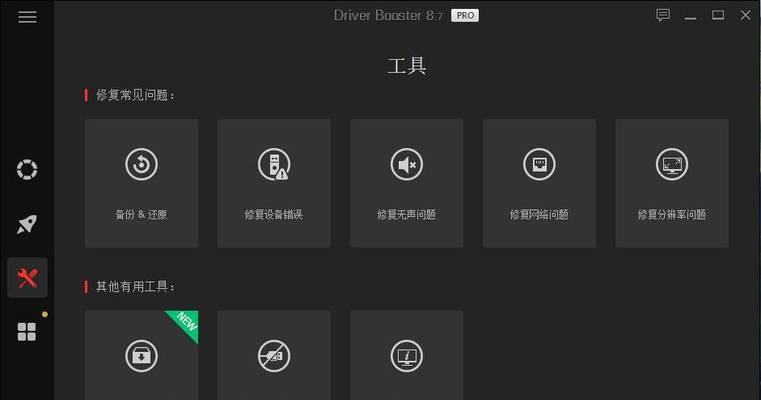
Task: Select the Tools wrench icon in sidebar
Action: pyautogui.click(x=27, y=278)
